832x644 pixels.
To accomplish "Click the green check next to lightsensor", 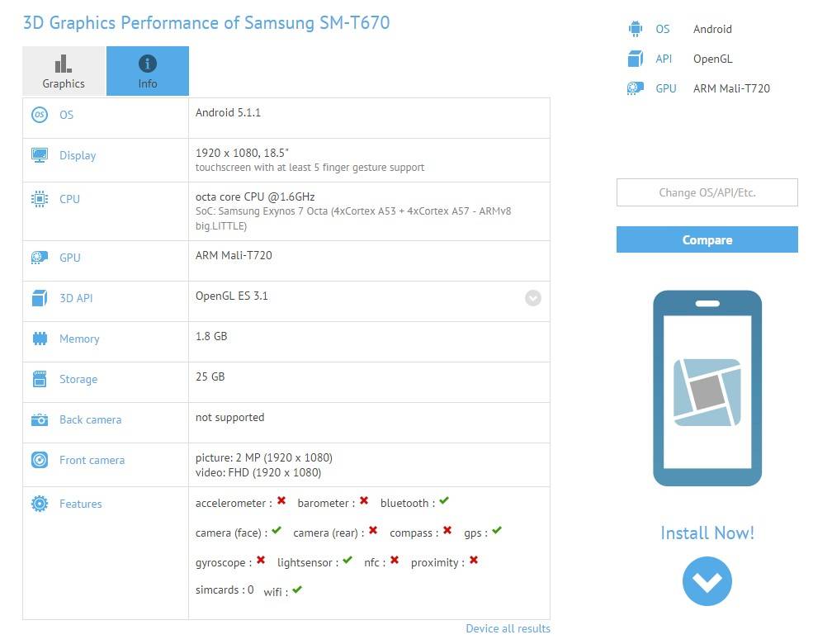I will click(x=347, y=560).
